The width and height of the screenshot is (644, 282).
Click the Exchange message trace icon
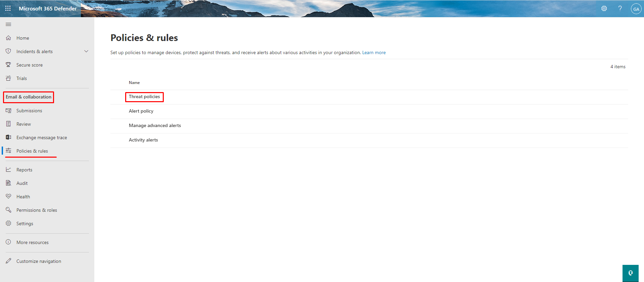pos(8,137)
